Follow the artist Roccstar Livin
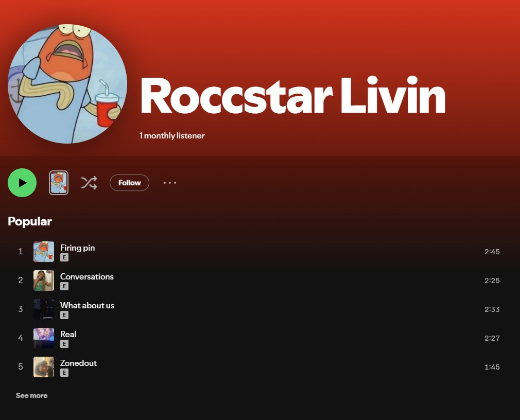The image size is (520, 420). pos(129,183)
